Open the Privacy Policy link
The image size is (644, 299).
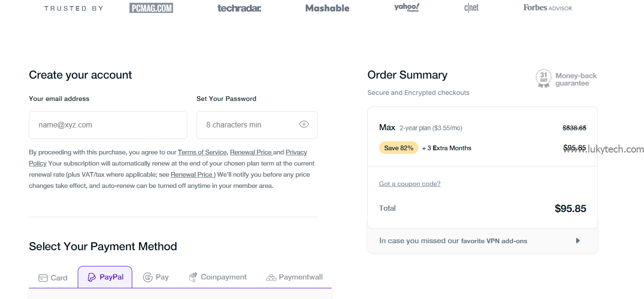pos(296,152)
